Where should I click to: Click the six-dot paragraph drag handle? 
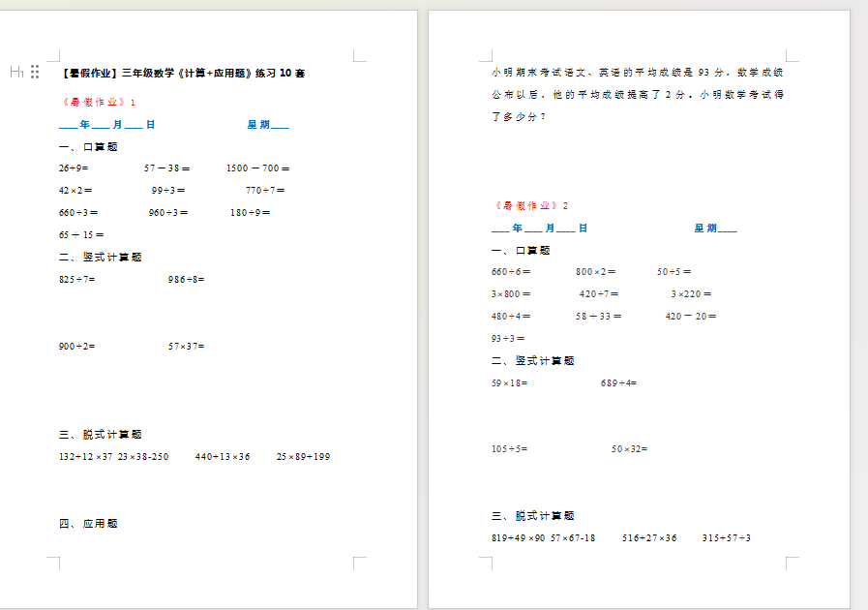pos(35,72)
